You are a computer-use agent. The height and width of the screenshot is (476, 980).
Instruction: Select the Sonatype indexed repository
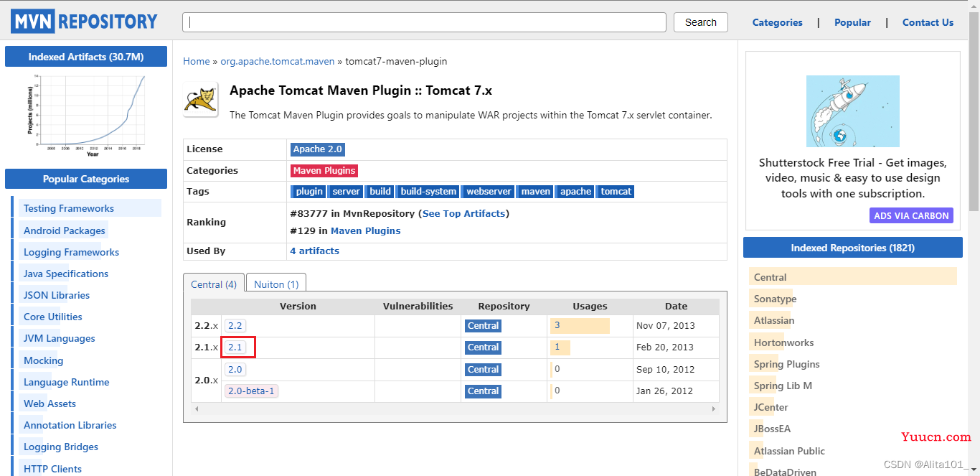(x=776, y=299)
